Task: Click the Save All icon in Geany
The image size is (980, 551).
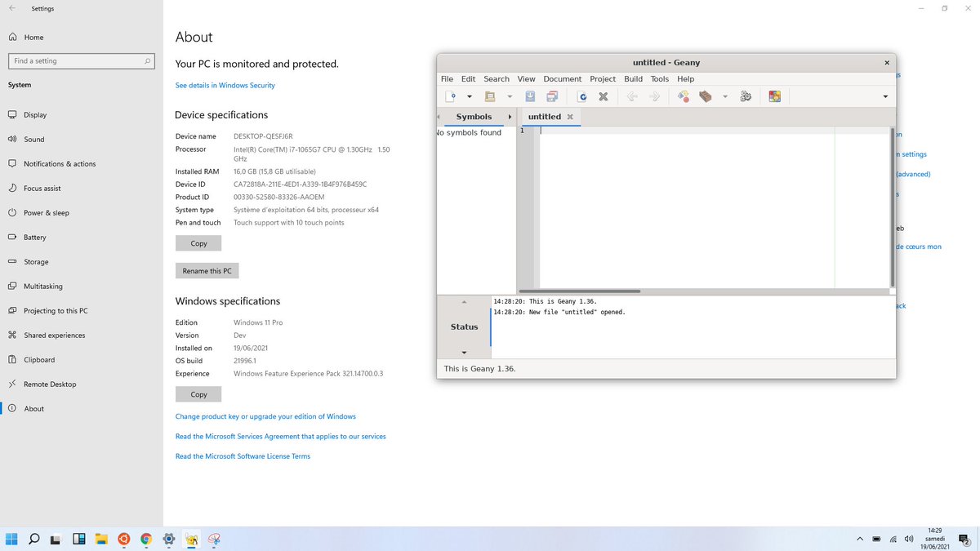Action: pyautogui.click(x=552, y=96)
